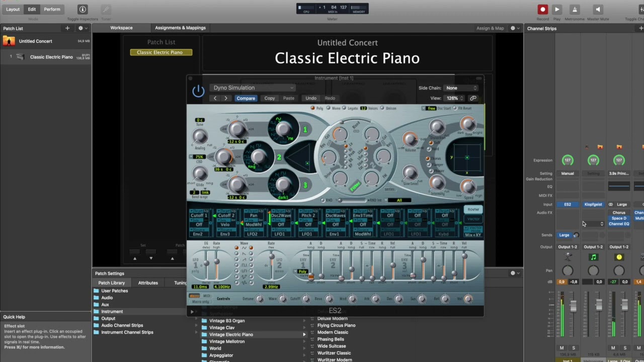Select Oscillator 3 number button

tap(305, 185)
